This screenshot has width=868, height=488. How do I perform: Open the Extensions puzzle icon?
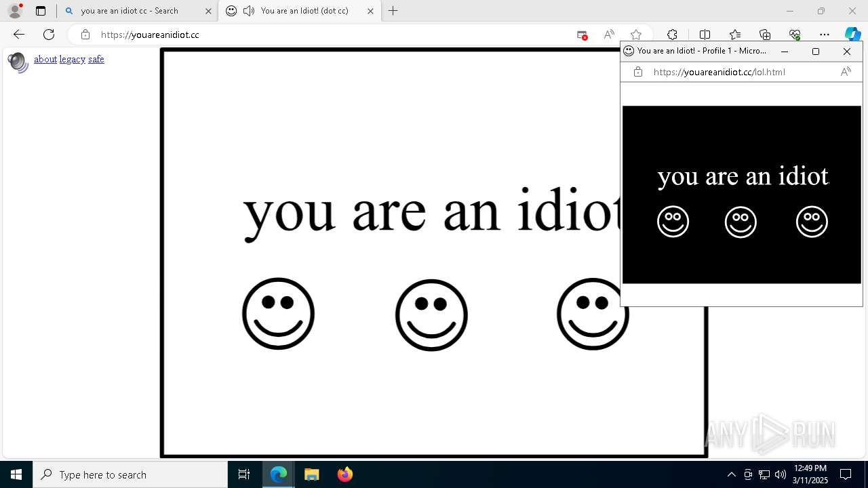point(672,35)
